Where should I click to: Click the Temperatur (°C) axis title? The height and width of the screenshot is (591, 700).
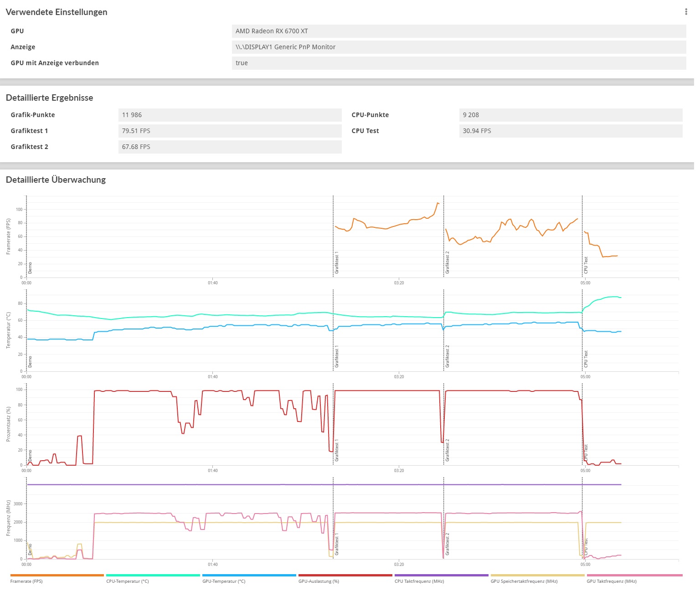[x=8, y=330]
